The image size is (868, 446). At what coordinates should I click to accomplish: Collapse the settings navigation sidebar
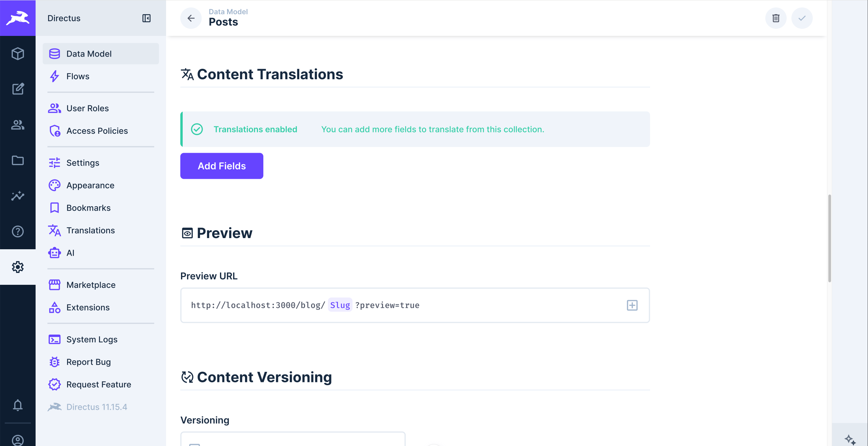click(x=147, y=18)
